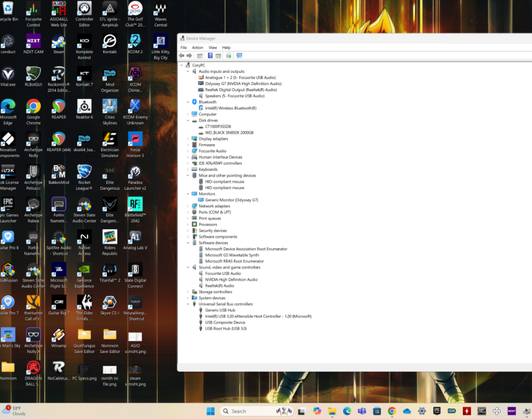Expand the Display adapters category
The width and height of the screenshot is (532, 419).
(x=188, y=139)
